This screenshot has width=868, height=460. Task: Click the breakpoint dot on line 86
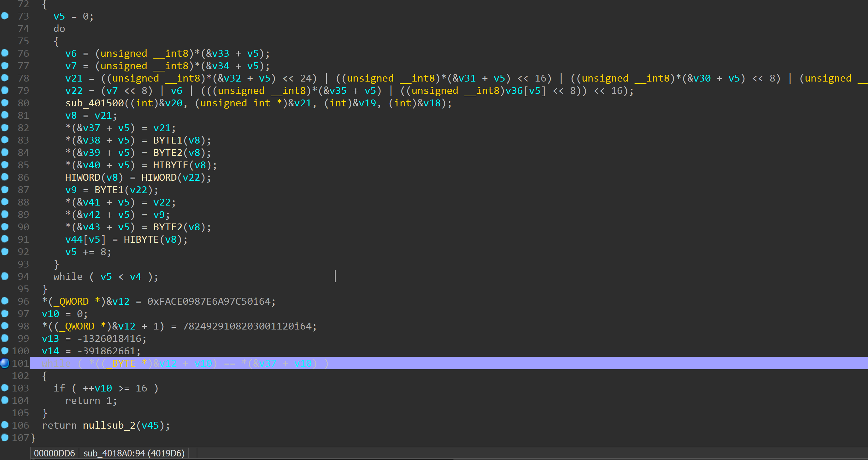[x=5, y=177]
